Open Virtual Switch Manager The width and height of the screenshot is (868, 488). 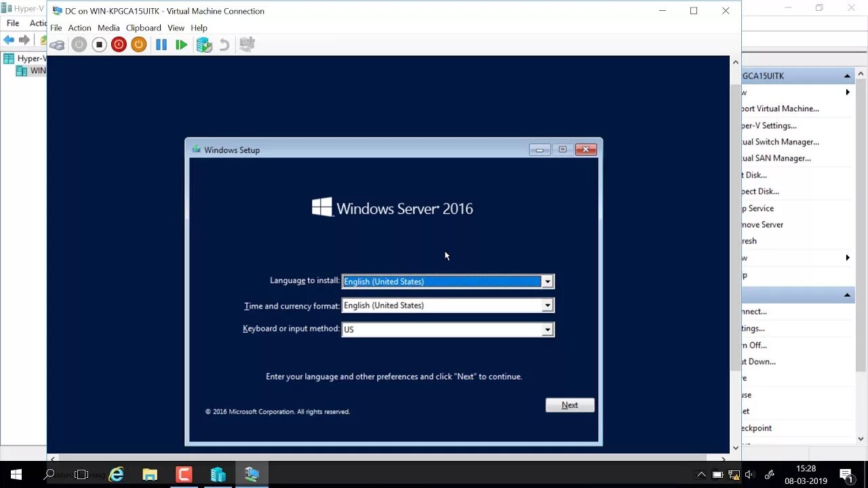[x=780, y=142]
